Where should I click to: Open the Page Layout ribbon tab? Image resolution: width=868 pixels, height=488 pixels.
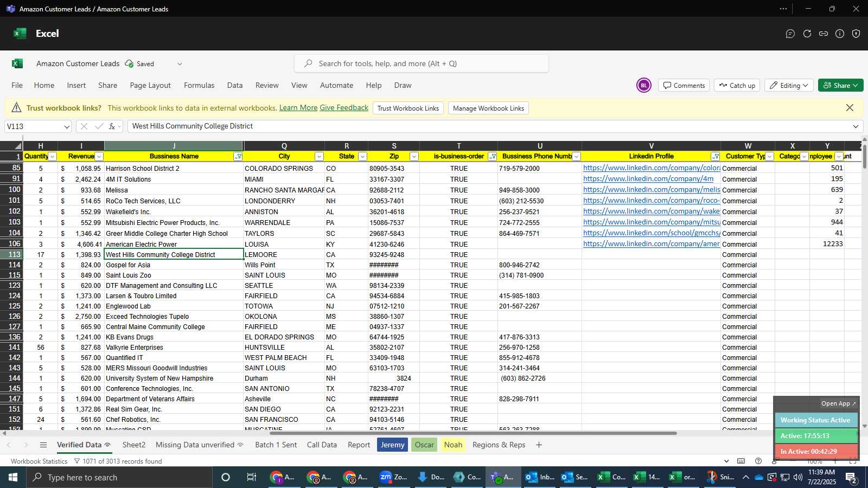point(150,85)
